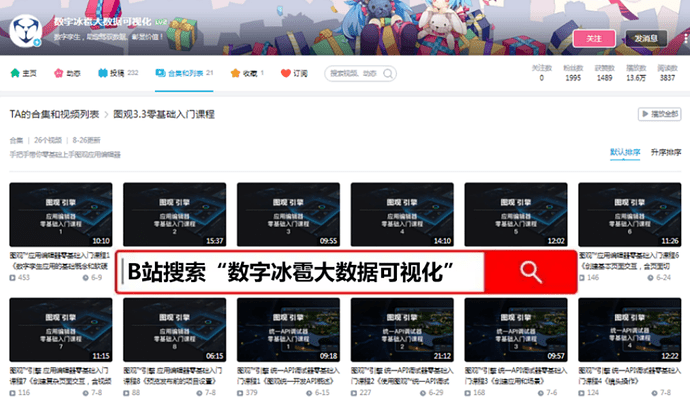Select 默认排序 default sort order

tap(625, 152)
